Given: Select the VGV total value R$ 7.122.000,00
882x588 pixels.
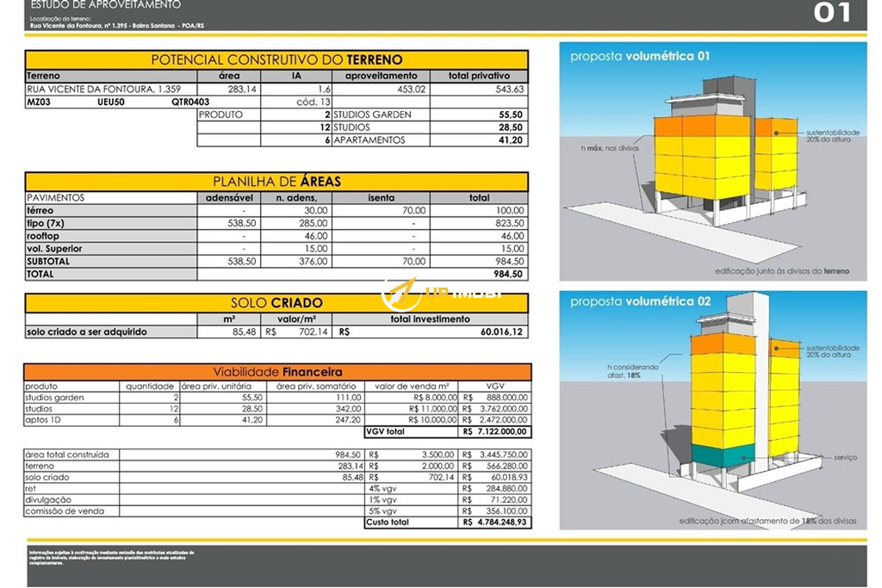Looking at the screenshot, I should point(495,431).
